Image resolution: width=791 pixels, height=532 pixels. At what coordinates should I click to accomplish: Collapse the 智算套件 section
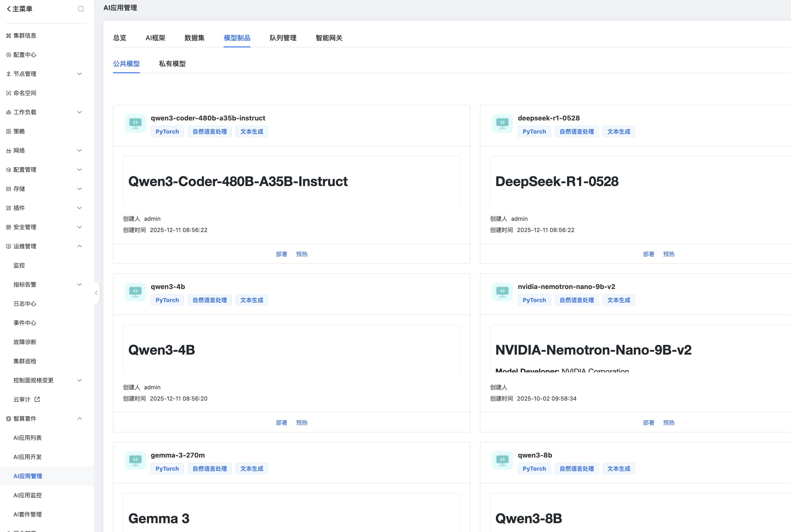point(79,418)
